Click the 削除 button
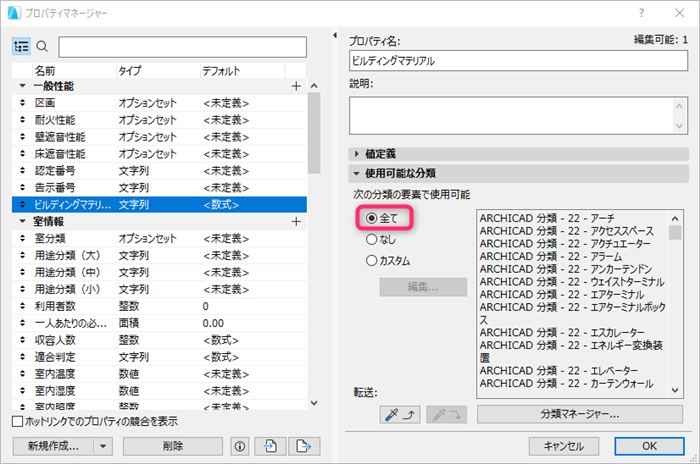Image resolution: width=700 pixels, height=464 pixels. (173, 446)
